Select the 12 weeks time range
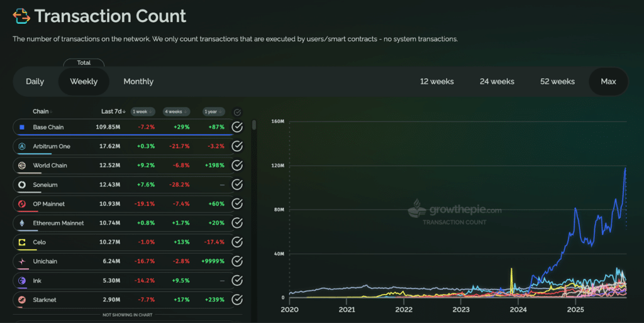Screen dimensions: 644x323 (x=436, y=81)
